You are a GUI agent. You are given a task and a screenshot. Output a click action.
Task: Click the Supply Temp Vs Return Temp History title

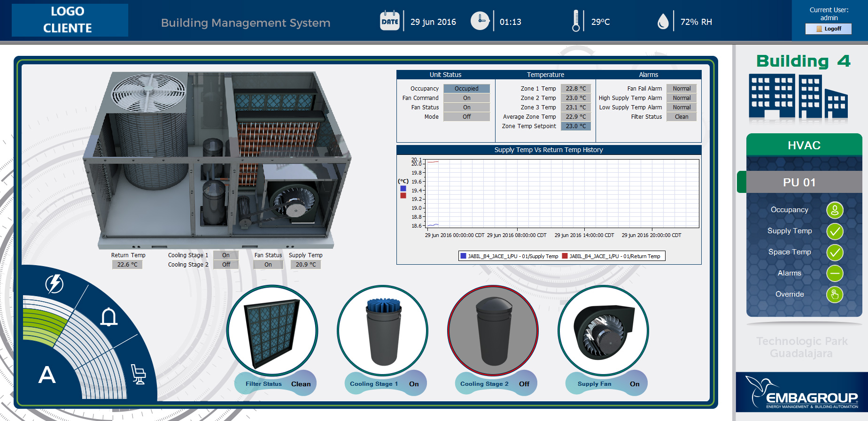click(x=549, y=150)
